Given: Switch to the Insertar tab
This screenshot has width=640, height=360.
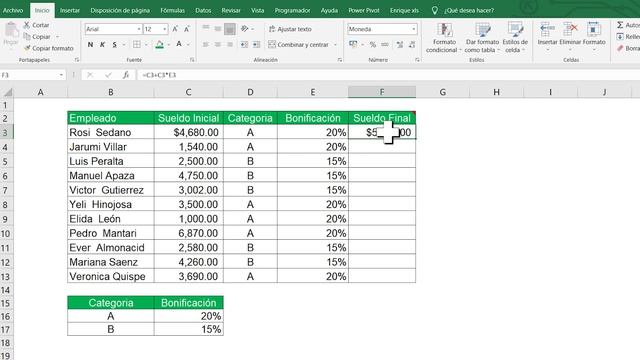Looking at the screenshot, I should tap(70, 11).
